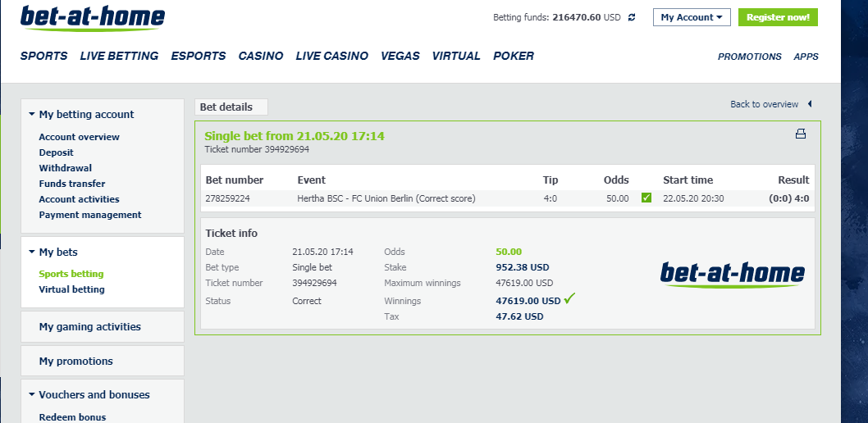Click the Register now! button
This screenshot has height=423, width=868.
pos(778,17)
